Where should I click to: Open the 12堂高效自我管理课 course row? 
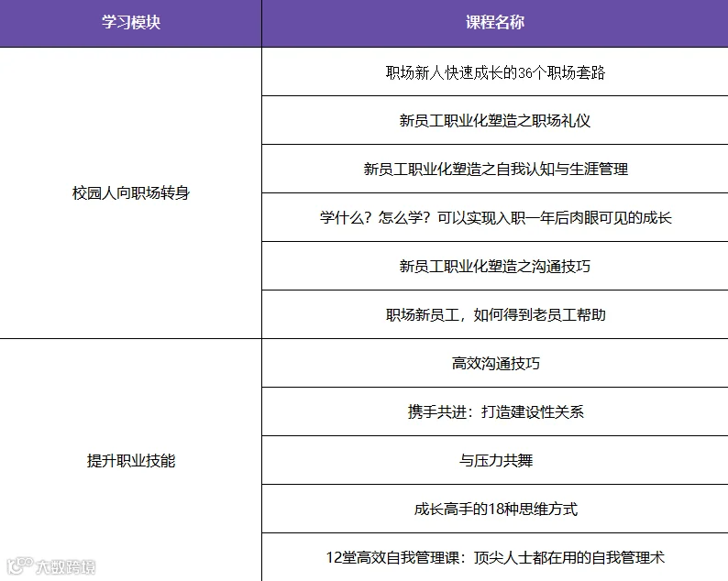point(495,557)
